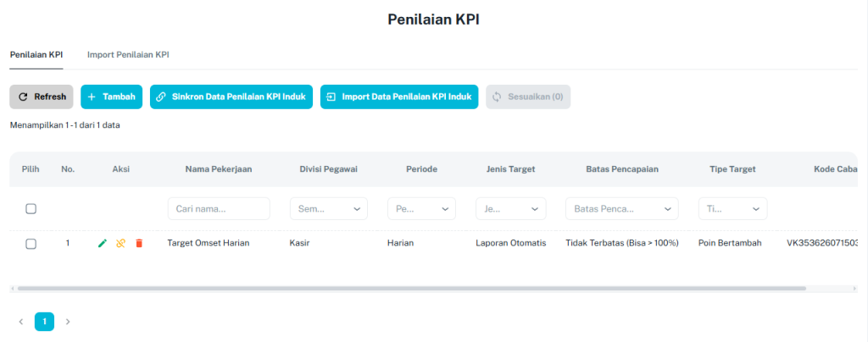868x342 pixels.
Task: Go to previous page arrow
Action: click(x=21, y=322)
